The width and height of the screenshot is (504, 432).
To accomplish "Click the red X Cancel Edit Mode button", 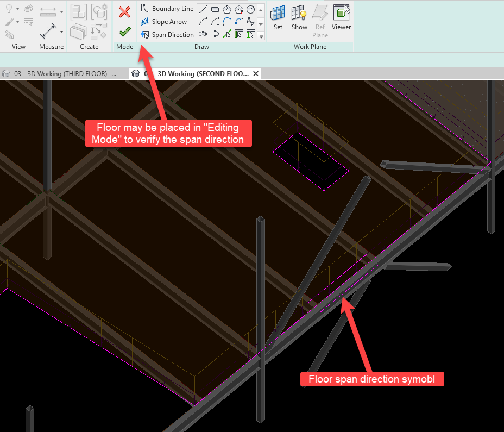I will pos(124,12).
